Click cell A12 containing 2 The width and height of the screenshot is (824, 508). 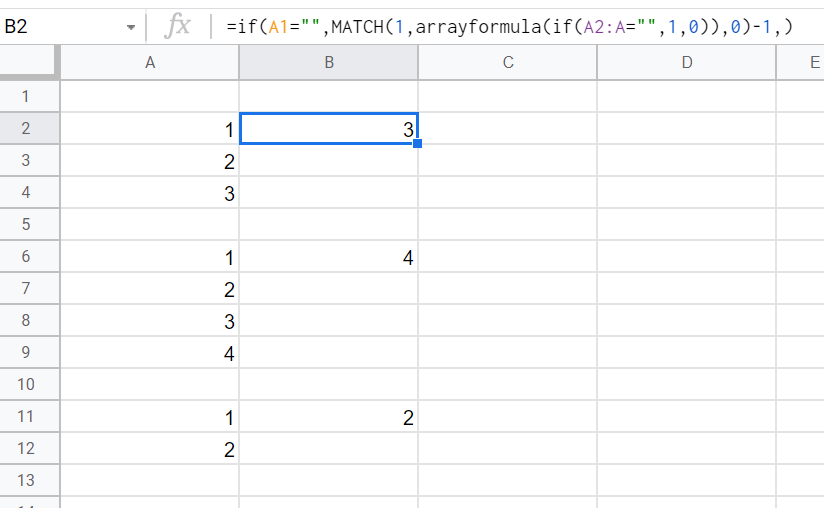(150, 448)
